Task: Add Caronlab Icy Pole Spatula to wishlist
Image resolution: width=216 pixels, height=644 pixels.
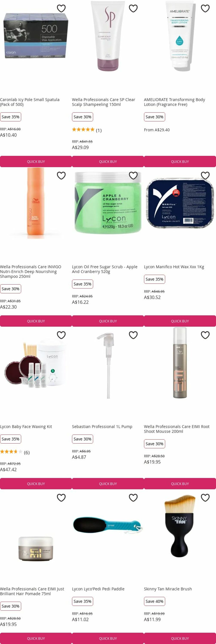Action: pos(61,9)
